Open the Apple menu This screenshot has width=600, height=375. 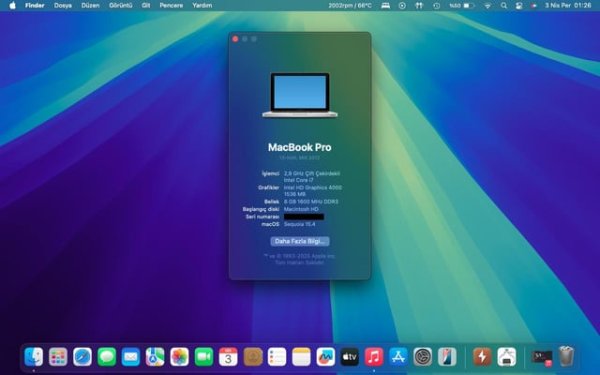pos(12,5)
